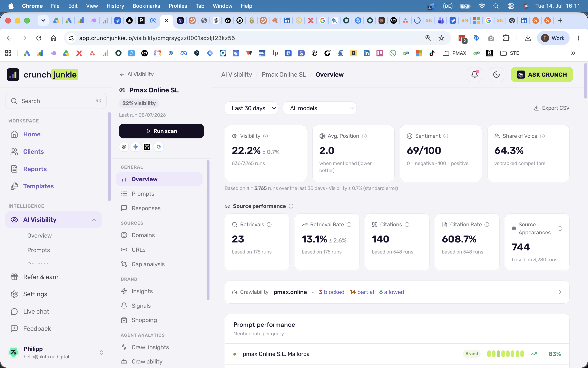Open the Chrome Extensions puzzle icon

tap(506, 38)
